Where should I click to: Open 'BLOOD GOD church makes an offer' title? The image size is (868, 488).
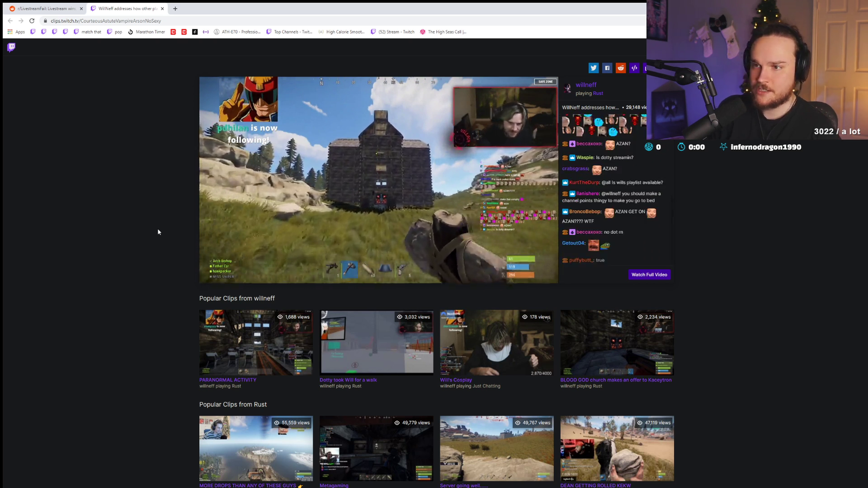616,380
